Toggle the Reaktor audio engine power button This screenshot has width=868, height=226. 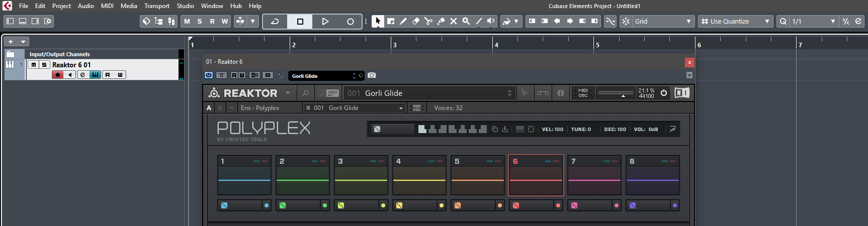[664, 93]
